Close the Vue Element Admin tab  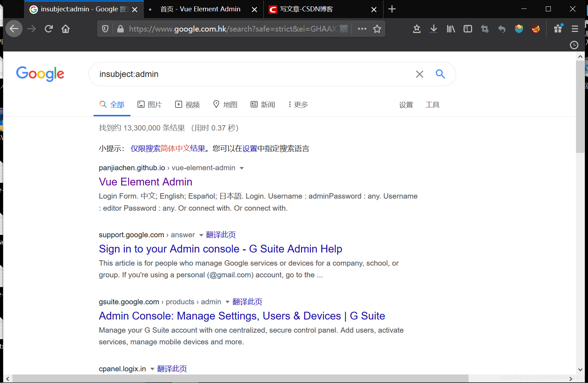pos(254,10)
